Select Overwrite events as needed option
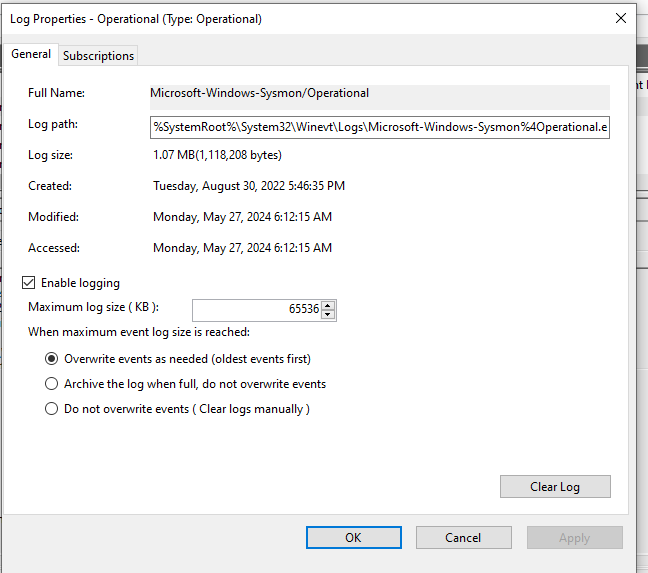 51,359
